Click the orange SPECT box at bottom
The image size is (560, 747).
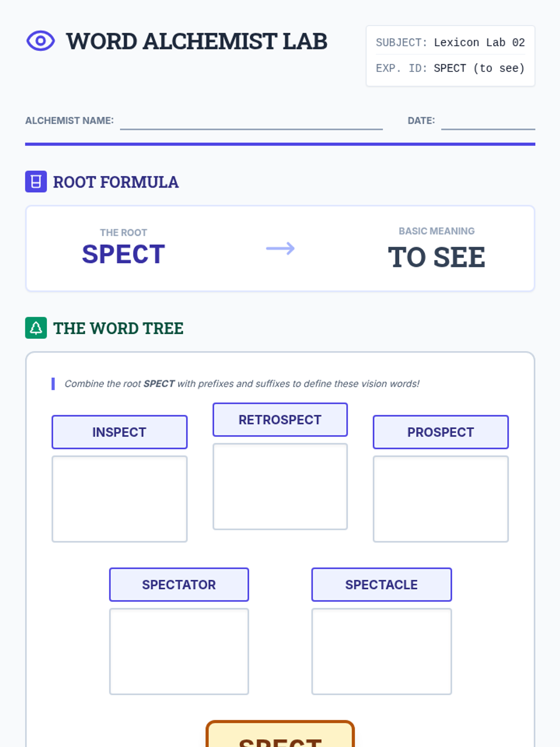(x=280, y=736)
